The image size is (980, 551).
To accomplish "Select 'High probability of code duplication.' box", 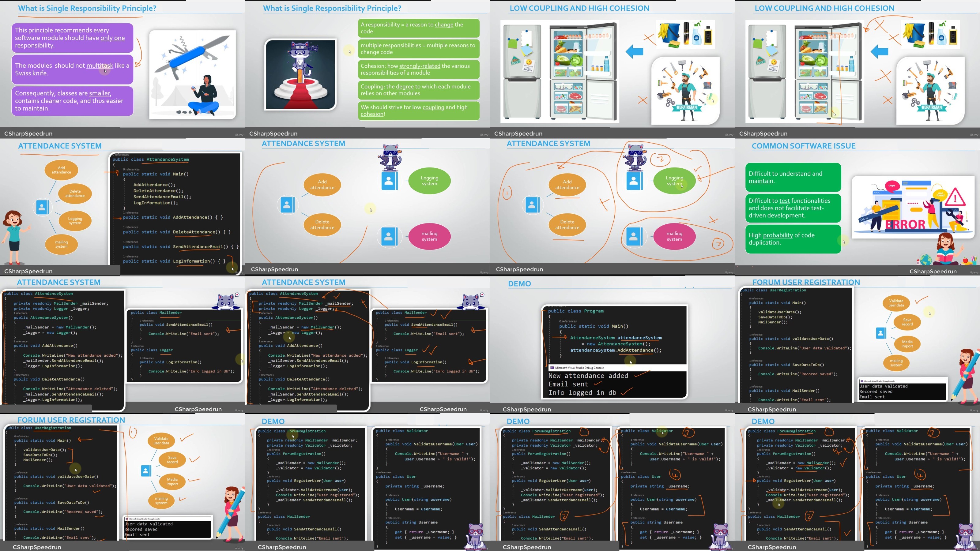I will [793, 239].
